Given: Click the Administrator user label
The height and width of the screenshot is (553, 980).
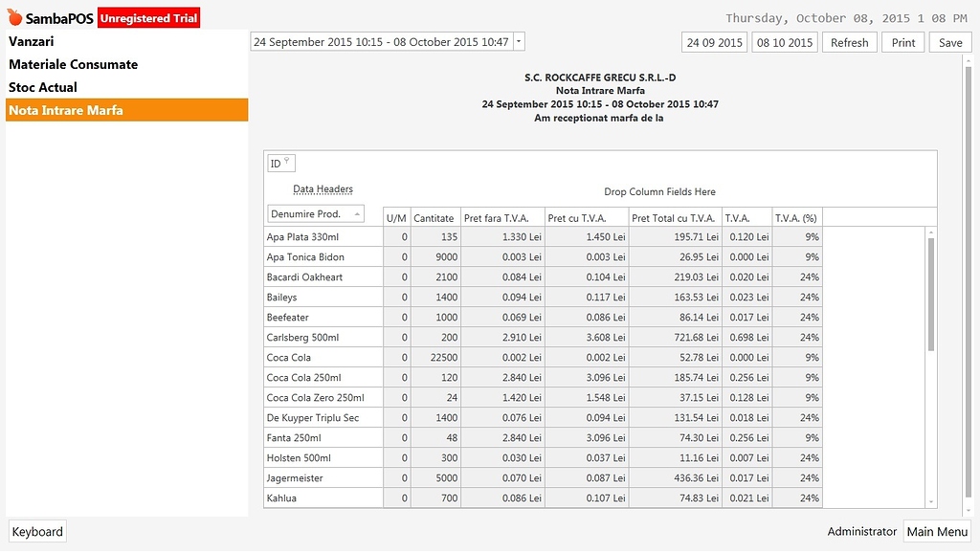Looking at the screenshot, I should tap(860, 531).
